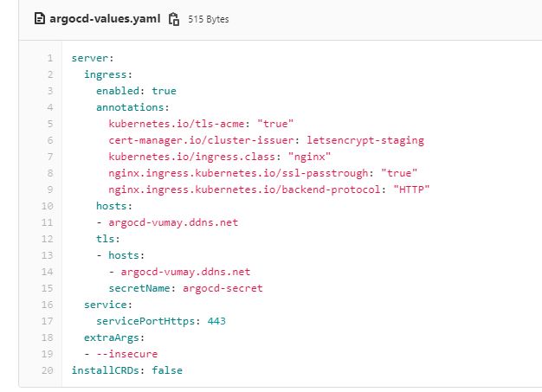Image resolution: width=542 pixels, height=392 pixels.
Task: Click the 515 Bytes file size label
Action: click(210, 18)
